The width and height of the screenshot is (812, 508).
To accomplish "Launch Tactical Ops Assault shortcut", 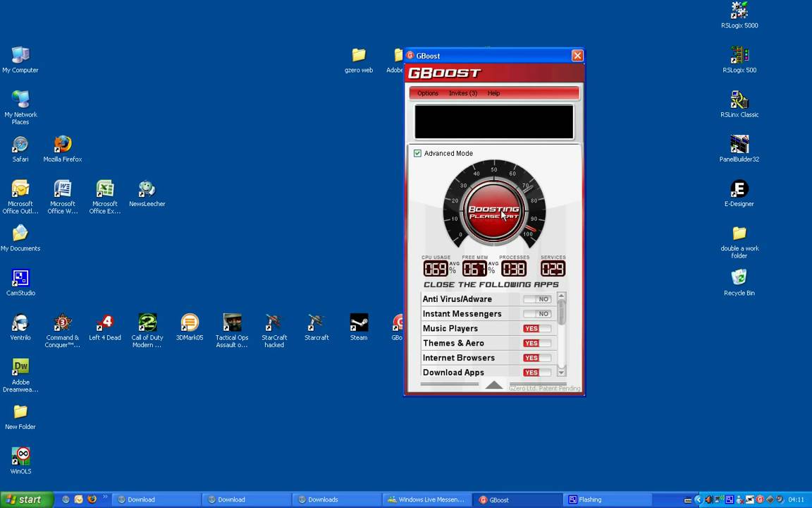I will 232,330.
